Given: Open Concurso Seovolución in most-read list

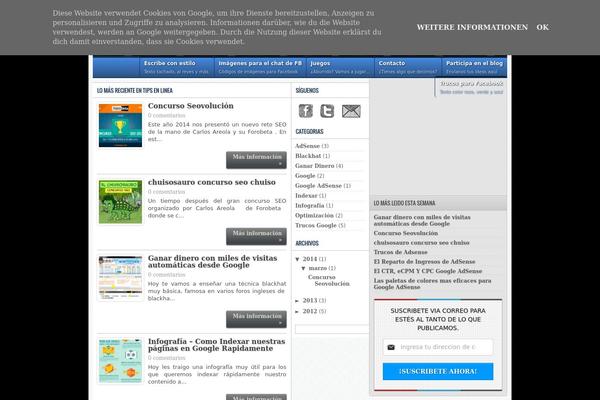Looking at the screenshot, I should click(406, 233).
